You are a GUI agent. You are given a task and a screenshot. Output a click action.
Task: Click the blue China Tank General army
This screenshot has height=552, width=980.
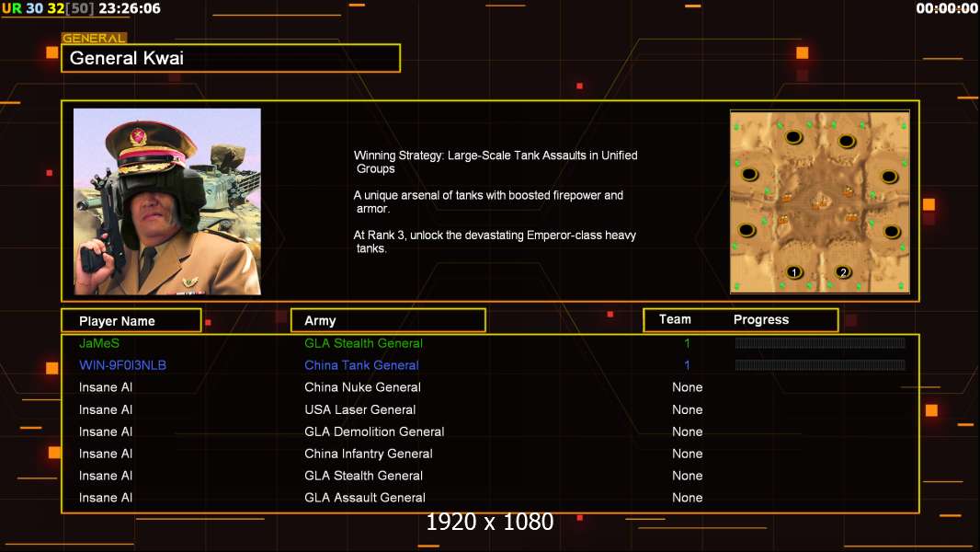pos(361,365)
